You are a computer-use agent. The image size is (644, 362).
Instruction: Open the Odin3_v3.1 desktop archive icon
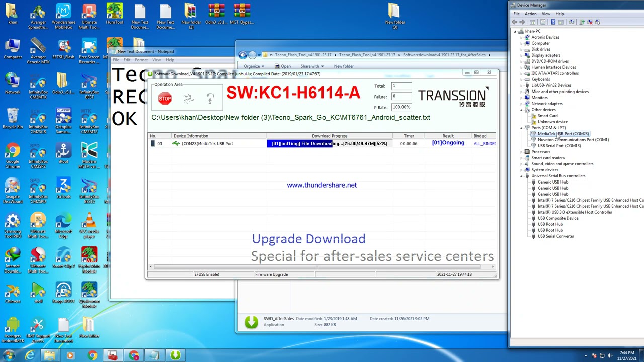coord(216,15)
